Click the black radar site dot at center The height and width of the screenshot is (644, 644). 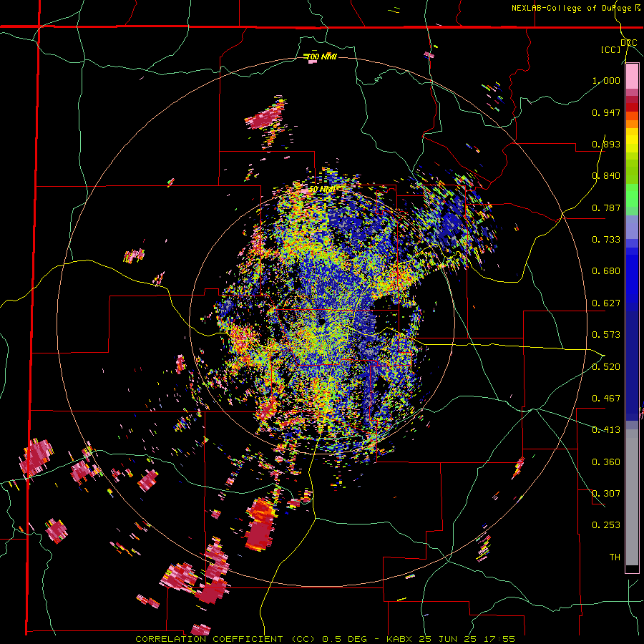322,321
